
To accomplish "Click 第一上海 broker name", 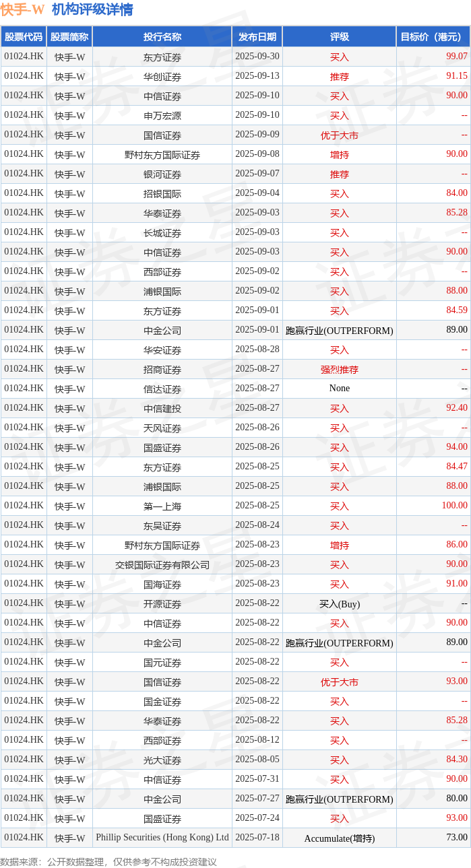I will (x=162, y=506).
